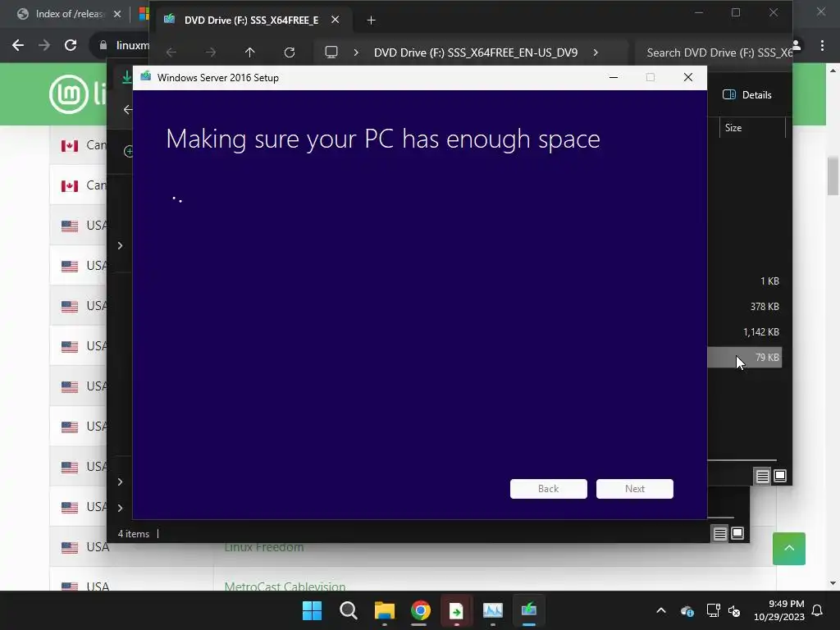
Task: Minimize the Windows Server 2016 Setup window
Action: 614,78
